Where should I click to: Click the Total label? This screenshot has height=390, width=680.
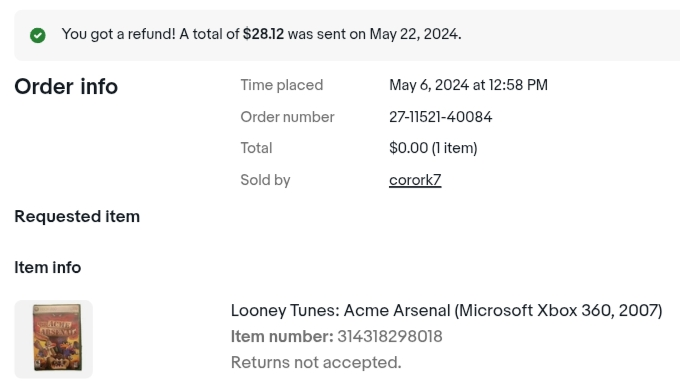pyautogui.click(x=256, y=148)
